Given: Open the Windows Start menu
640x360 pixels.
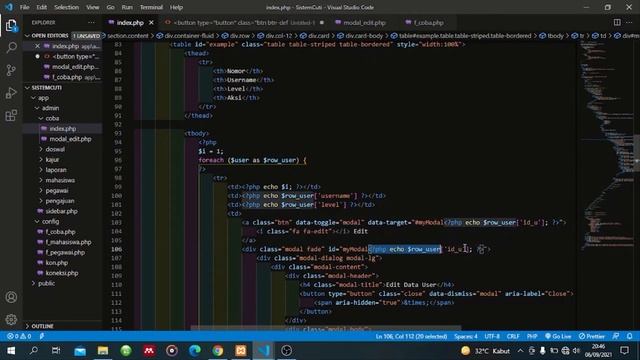Looking at the screenshot, I should [x=11, y=351].
